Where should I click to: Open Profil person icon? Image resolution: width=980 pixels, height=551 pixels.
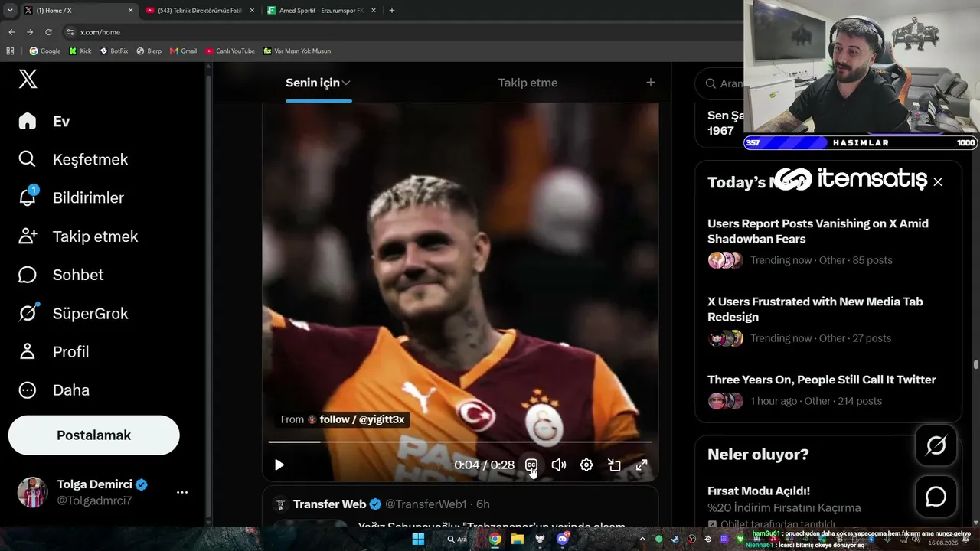pos(28,351)
